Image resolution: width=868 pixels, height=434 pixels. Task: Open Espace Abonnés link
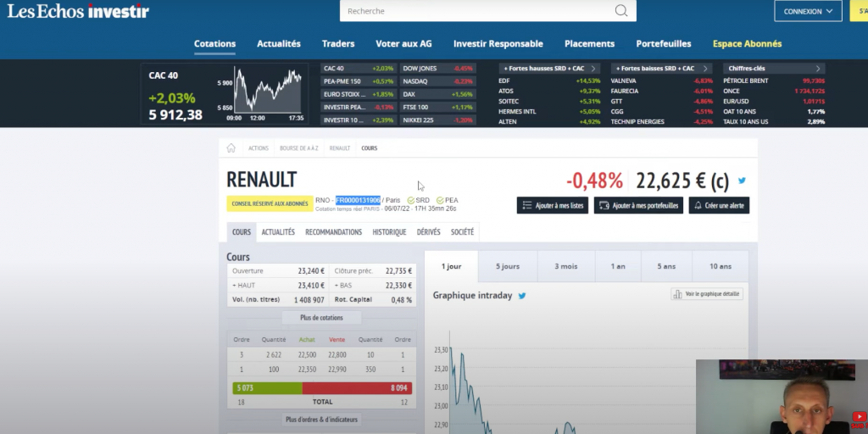tap(747, 44)
